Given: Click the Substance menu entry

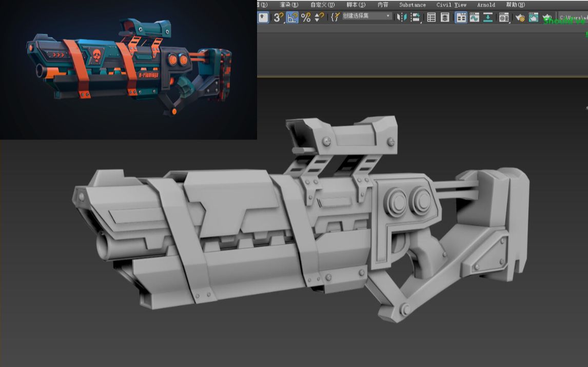Looking at the screenshot, I should point(412,5).
